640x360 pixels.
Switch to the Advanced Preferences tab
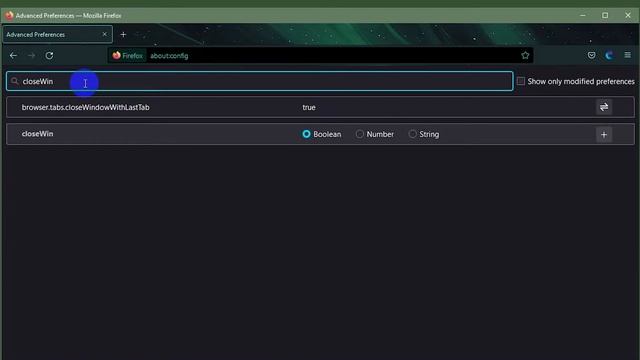coord(57,35)
